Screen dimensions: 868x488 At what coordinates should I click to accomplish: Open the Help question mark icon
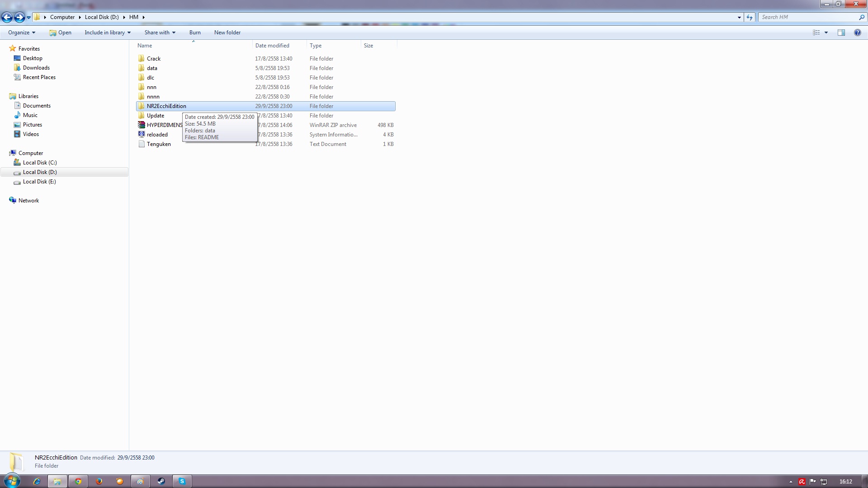857,33
